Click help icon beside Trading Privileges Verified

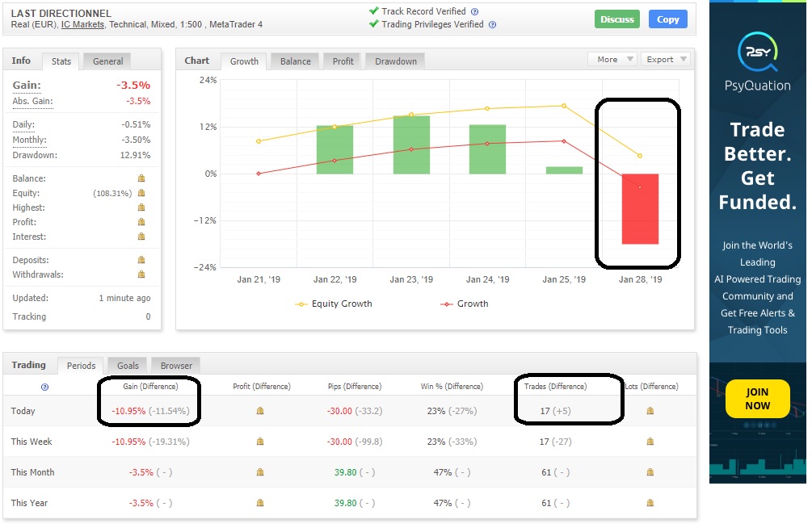pos(493,24)
